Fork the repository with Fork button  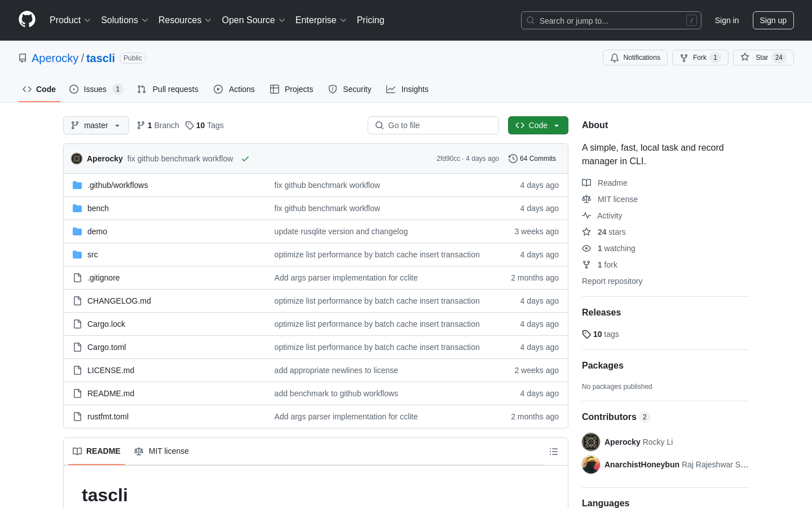click(700, 58)
